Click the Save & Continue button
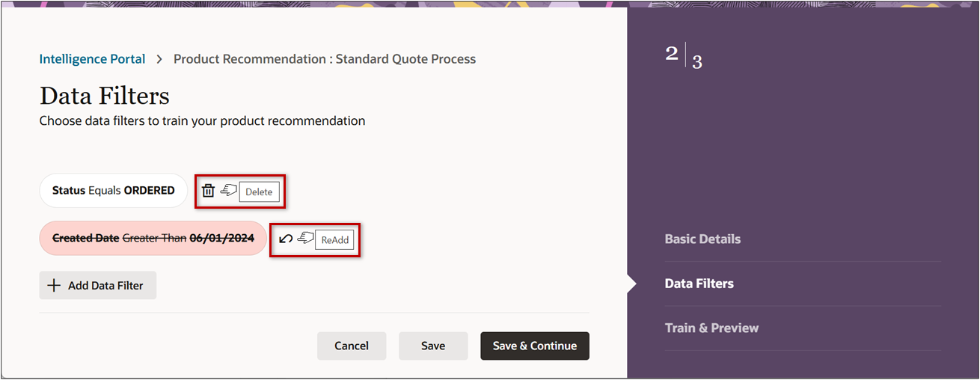 (534, 346)
